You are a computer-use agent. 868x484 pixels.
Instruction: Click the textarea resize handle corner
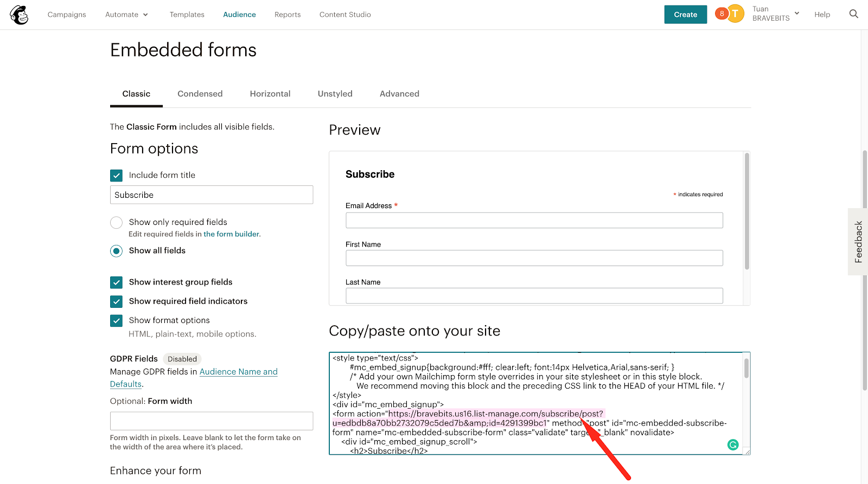747,451
